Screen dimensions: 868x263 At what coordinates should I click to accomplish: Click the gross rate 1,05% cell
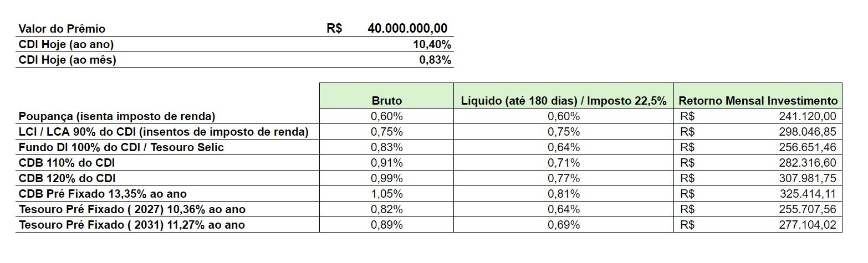point(387,194)
